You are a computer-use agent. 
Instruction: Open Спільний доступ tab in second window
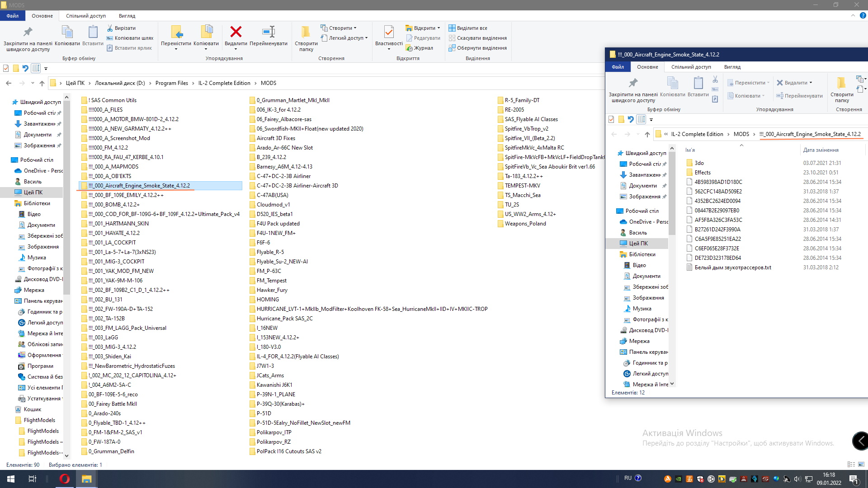point(691,67)
